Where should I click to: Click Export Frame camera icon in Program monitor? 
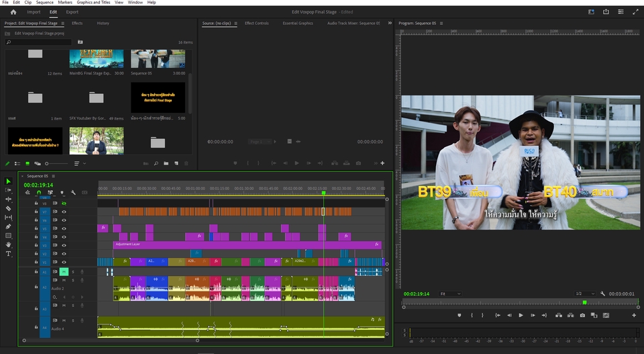(x=582, y=315)
